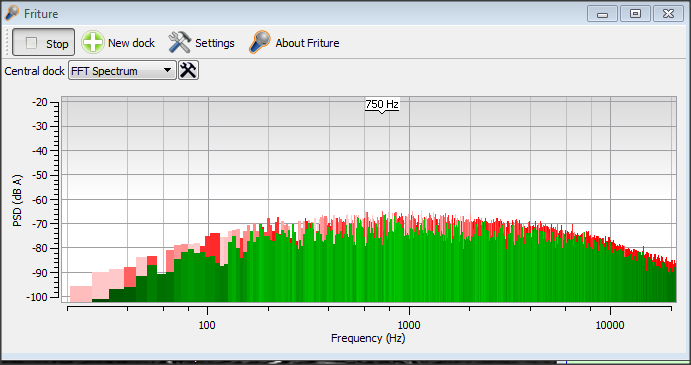The width and height of the screenshot is (691, 365).
Task: Click the spectrum plot near 1000 Hz
Action: point(409,199)
